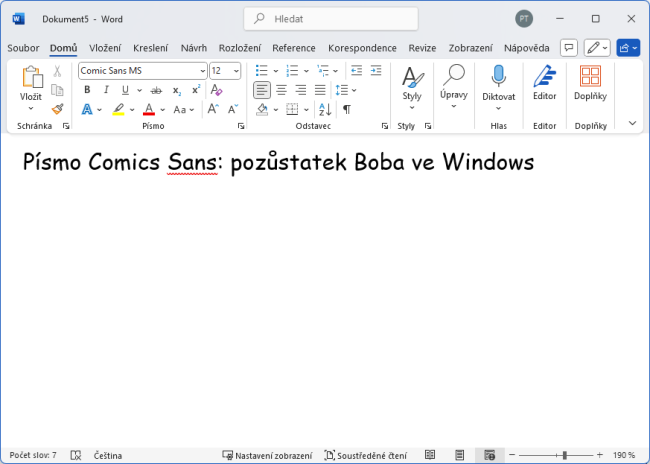Image resolution: width=650 pixels, height=464 pixels.
Task: Click the PT account avatar
Action: [x=524, y=19]
